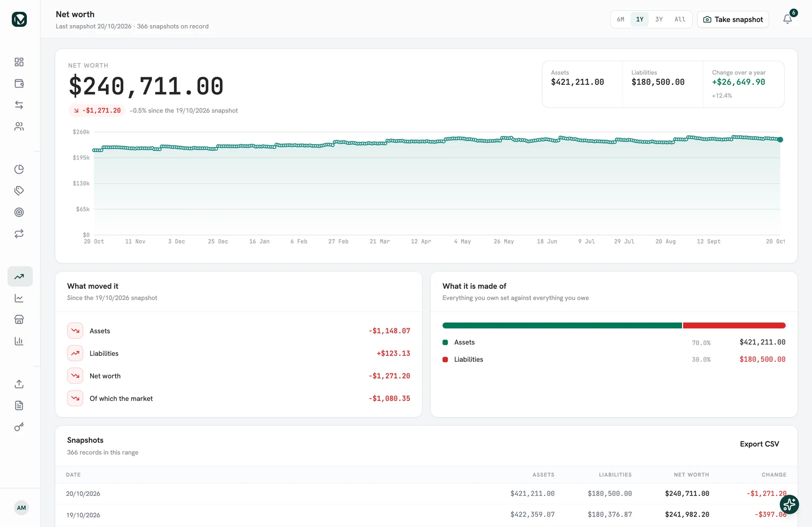812x527 pixels.
Task: Open the line chart icon in sidebar
Action: (x=19, y=298)
